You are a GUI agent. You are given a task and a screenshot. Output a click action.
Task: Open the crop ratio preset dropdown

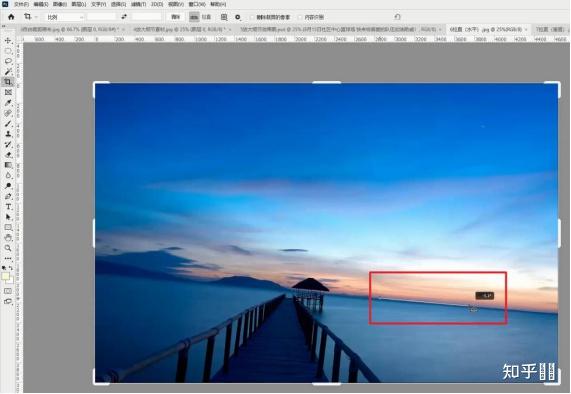click(x=64, y=17)
